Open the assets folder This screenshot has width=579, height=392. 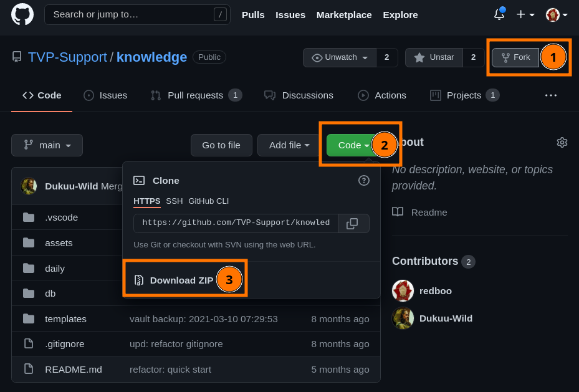59,243
